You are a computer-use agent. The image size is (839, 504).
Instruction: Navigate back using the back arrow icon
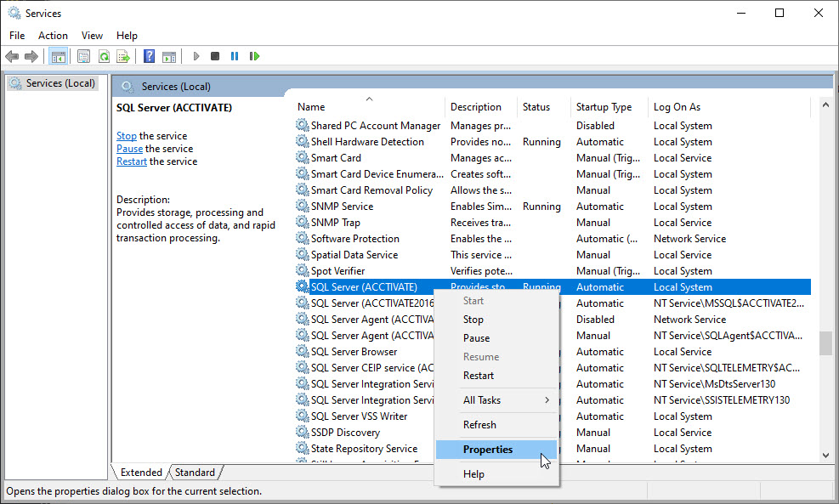tap(12, 56)
